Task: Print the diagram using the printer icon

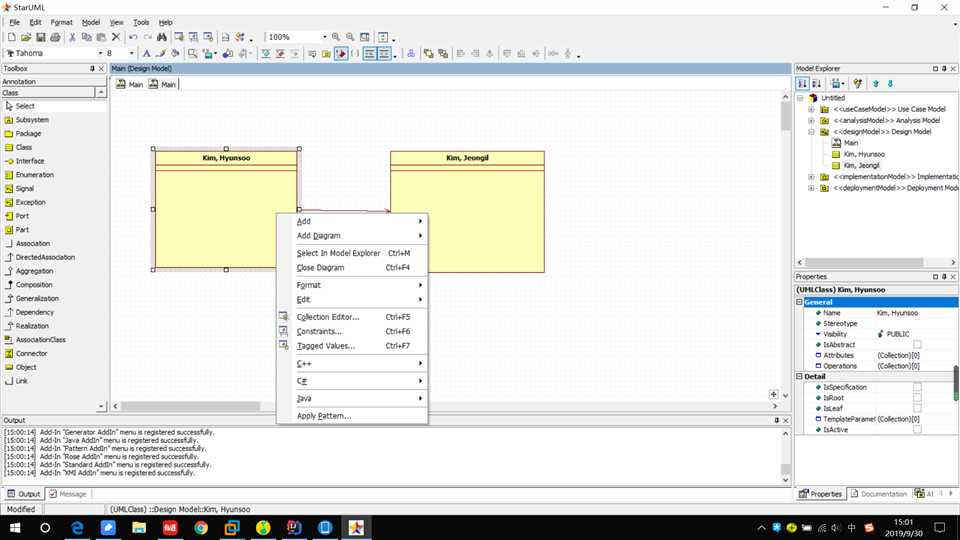Action: point(55,37)
